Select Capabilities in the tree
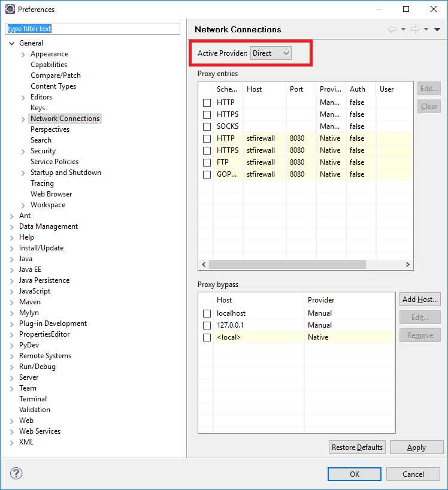The height and width of the screenshot is (490, 448). [49, 65]
